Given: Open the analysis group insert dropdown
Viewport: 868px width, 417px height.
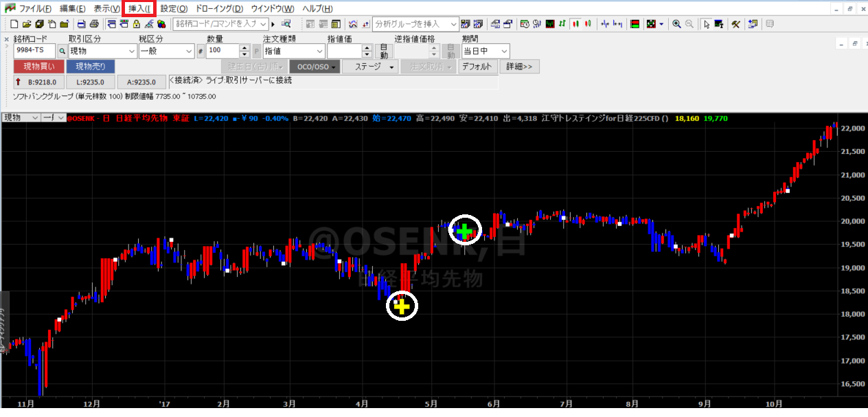Looking at the screenshot, I should [x=453, y=24].
